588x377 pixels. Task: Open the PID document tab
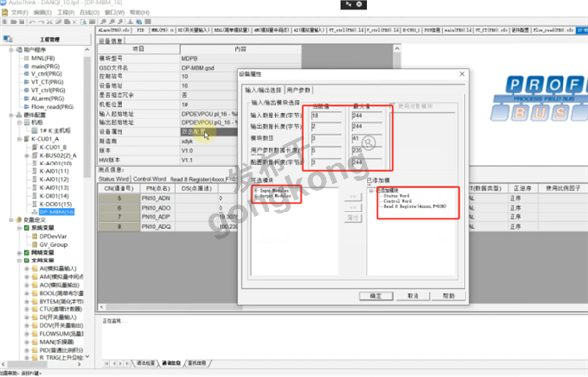click(x=140, y=30)
